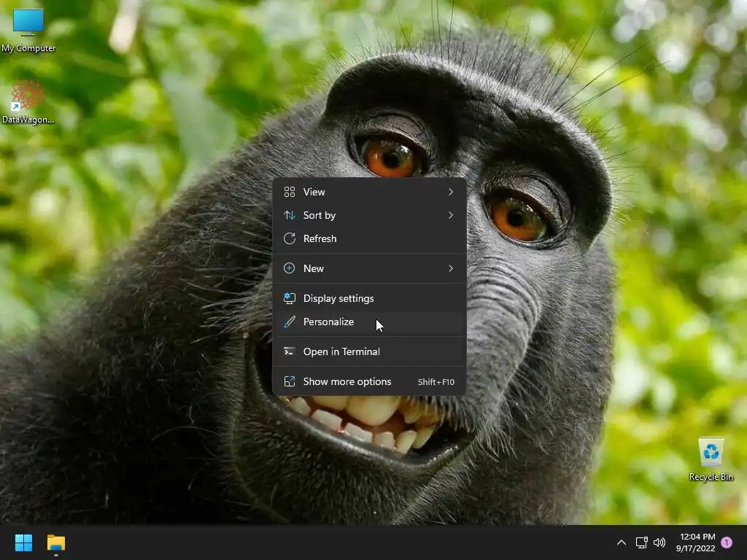Screen dimensions: 747x560
Task: Click the Refresh circular arrow icon
Action: pyautogui.click(x=289, y=238)
